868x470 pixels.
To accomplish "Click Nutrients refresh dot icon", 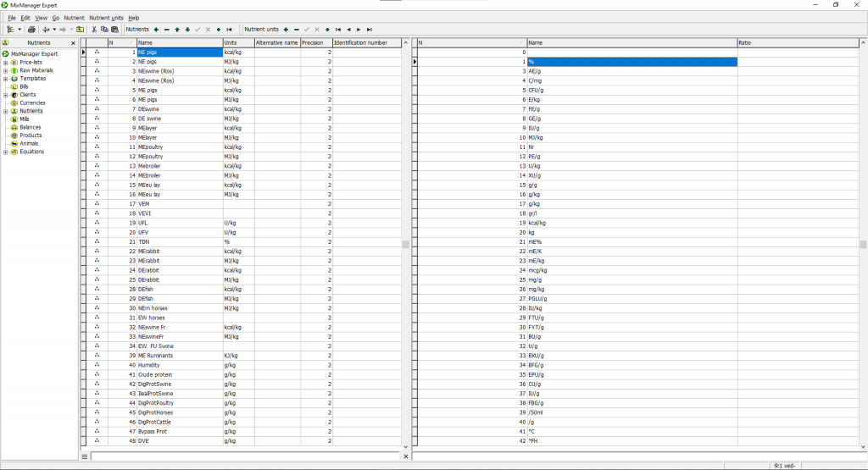I will pos(219,30).
